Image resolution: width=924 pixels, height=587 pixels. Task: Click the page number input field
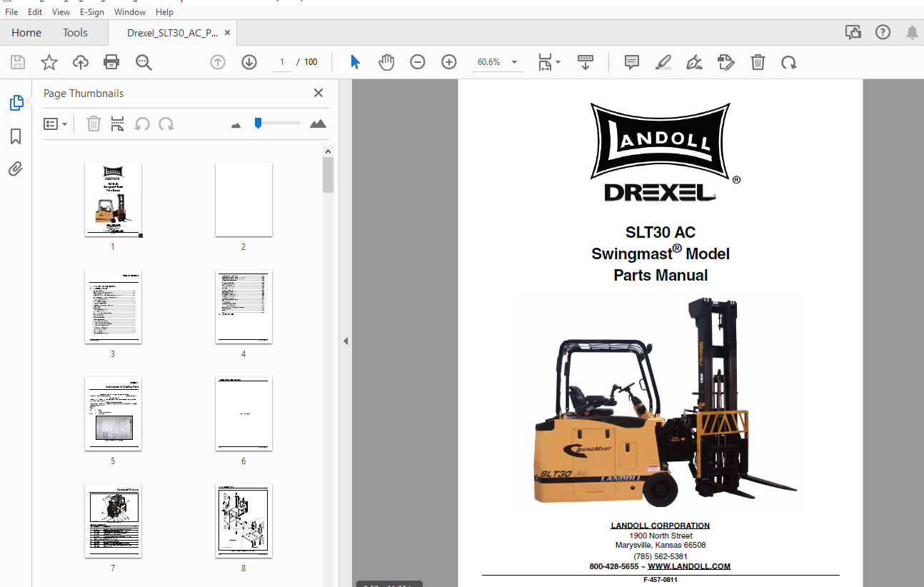[x=281, y=62]
